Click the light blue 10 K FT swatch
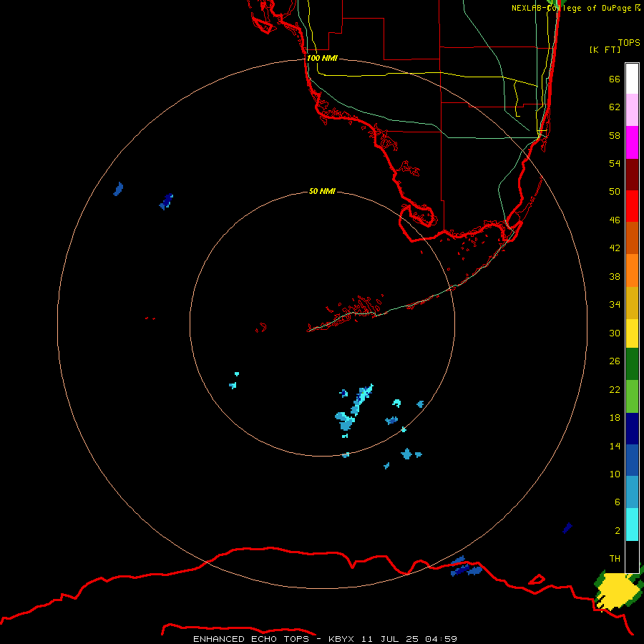644x644 pixels. [632, 492]
